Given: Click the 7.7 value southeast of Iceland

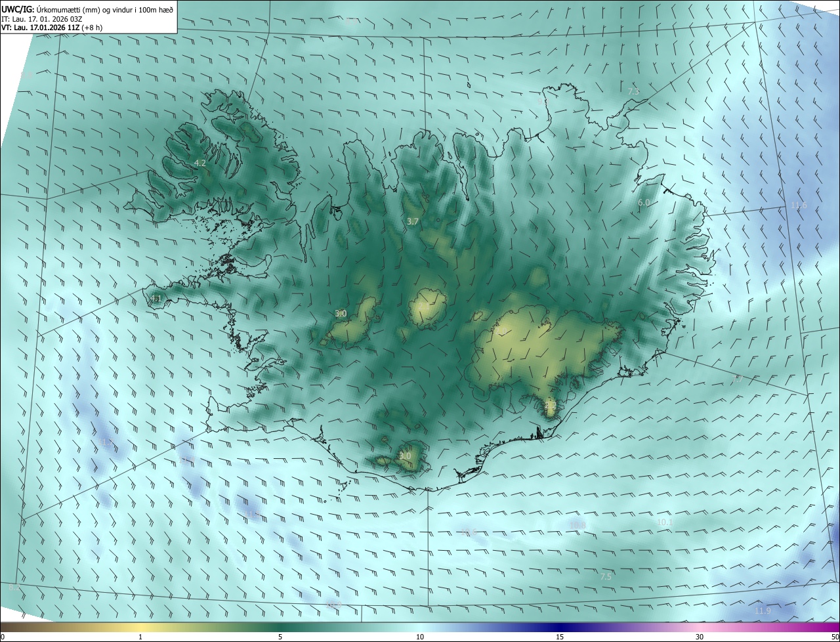Looking at the screenshot, I should click(x=738, y=379).
